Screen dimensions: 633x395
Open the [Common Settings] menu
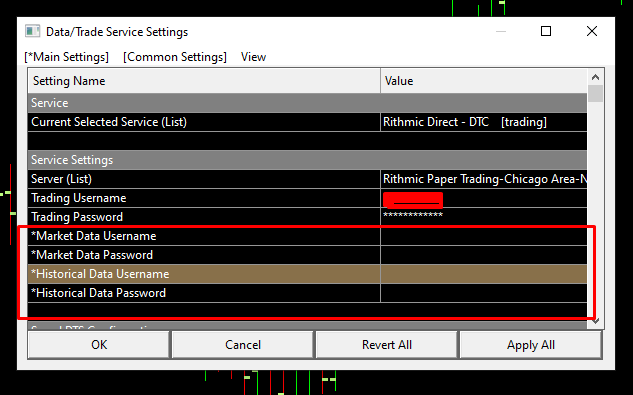pos(175,57)
